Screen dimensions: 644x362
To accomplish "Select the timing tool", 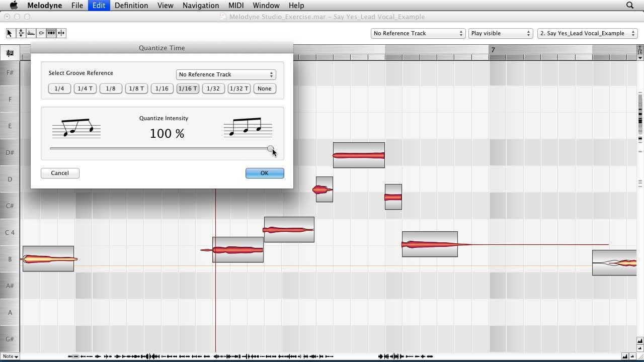I will (51, 33).
